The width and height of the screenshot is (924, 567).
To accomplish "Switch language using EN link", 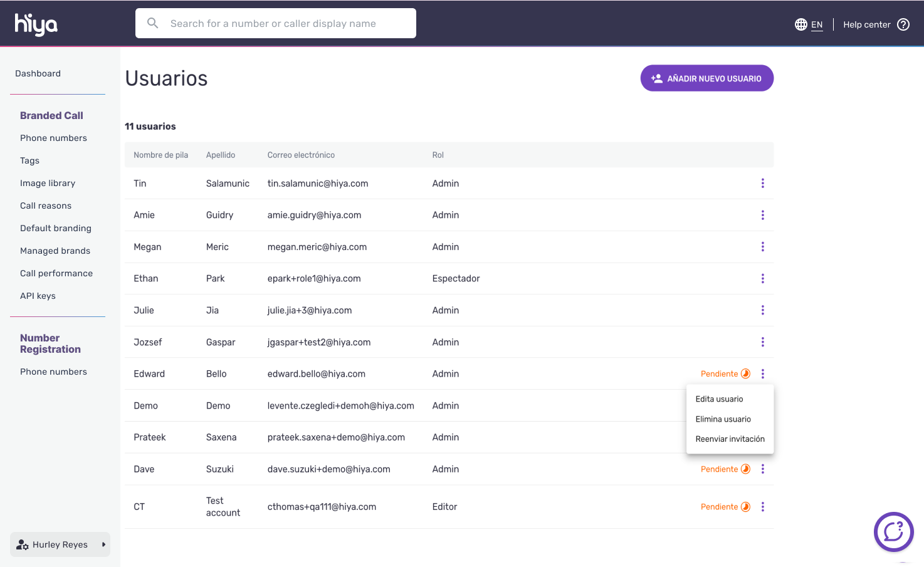I will point(816,25).
